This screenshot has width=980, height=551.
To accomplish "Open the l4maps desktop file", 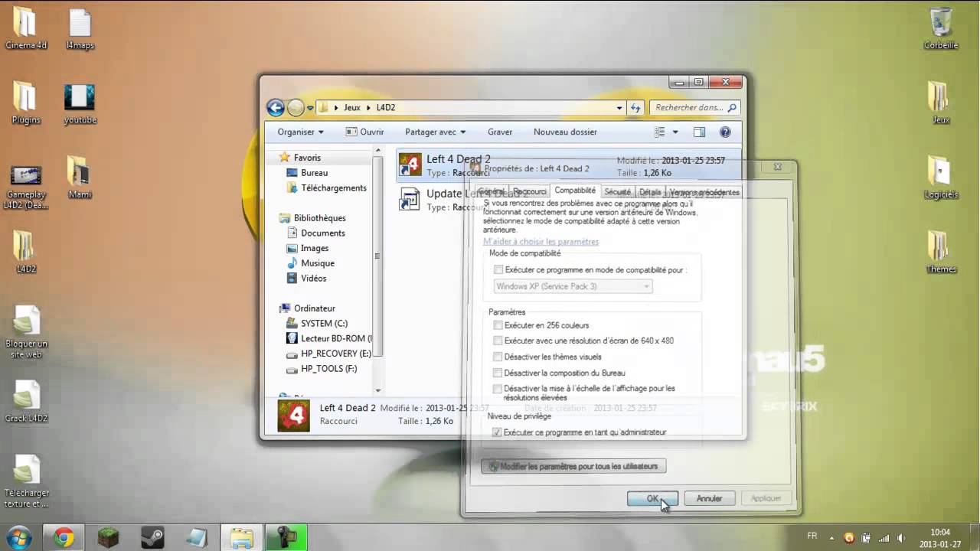I will [x=80, y=28].
